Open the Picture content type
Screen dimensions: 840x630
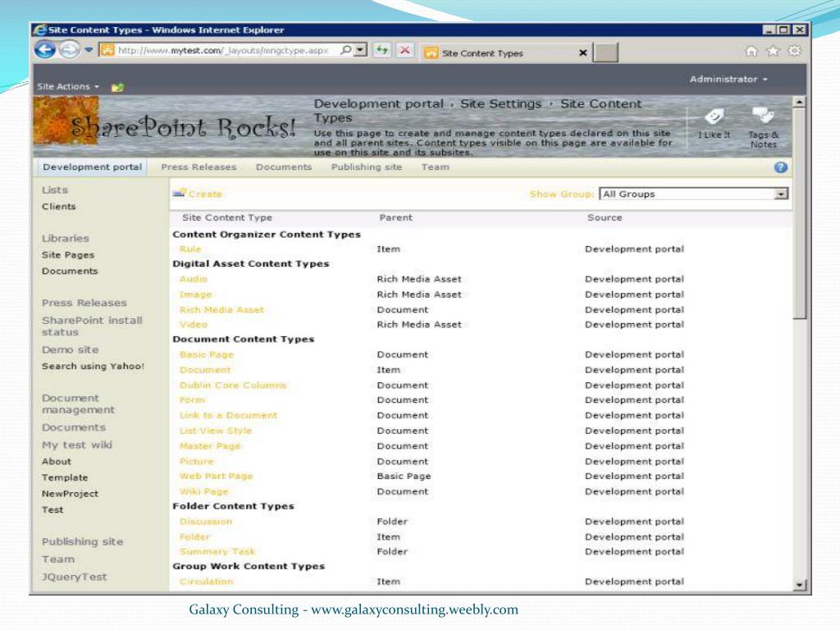tap(197, 462)
